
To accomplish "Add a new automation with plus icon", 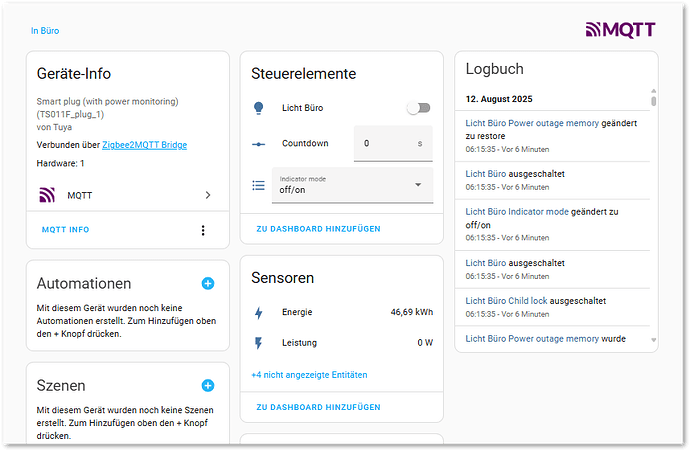I will tap(208, 284).
